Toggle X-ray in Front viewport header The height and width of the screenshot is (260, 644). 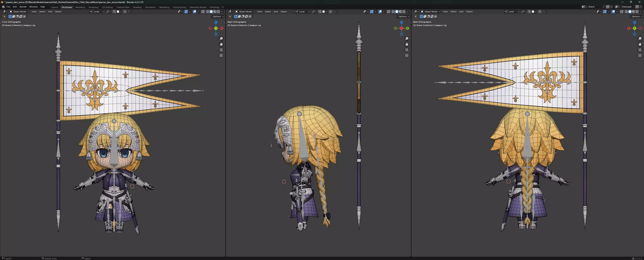point(203,11)
